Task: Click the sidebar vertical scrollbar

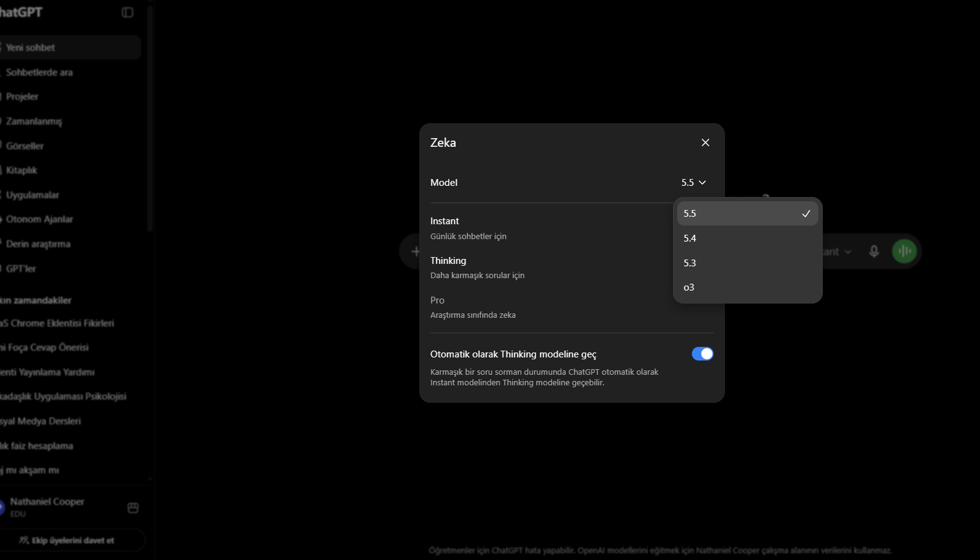Action: (150, 118)
